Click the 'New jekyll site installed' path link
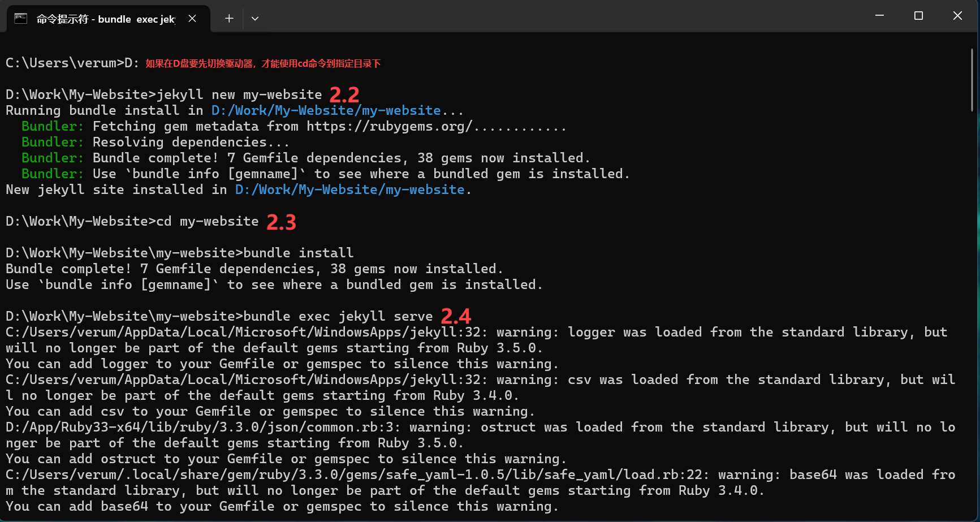 [349, 189]
